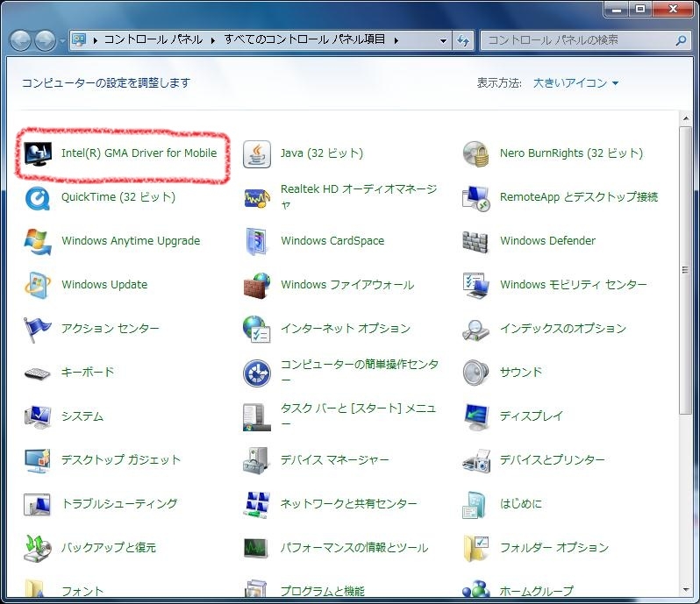Image resolution: width=700 pixels, height=604 pixels.
Task: Open the Device Manager toolbox icon
Action: (257, 460)
